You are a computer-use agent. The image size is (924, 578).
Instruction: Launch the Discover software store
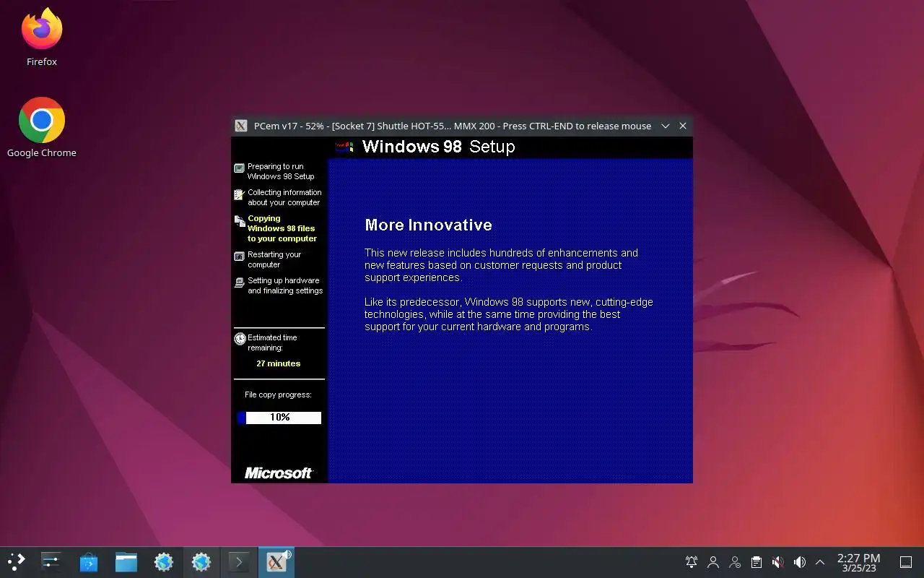[88, 562]
